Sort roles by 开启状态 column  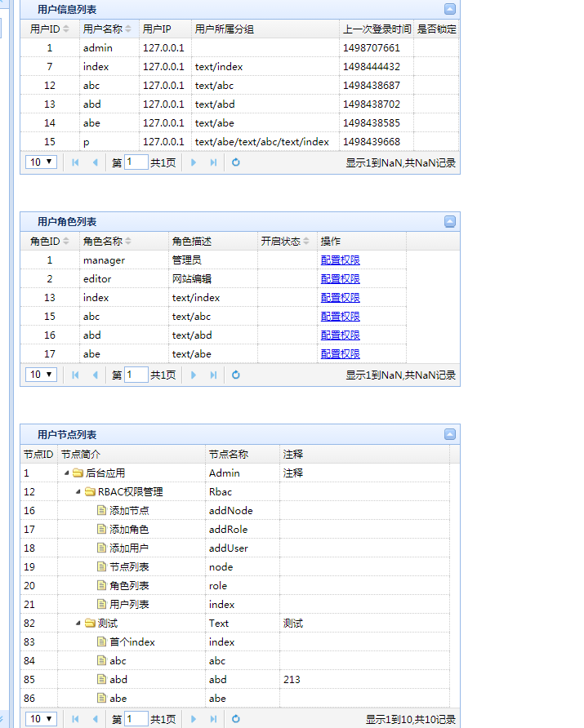tap(285, 242)
